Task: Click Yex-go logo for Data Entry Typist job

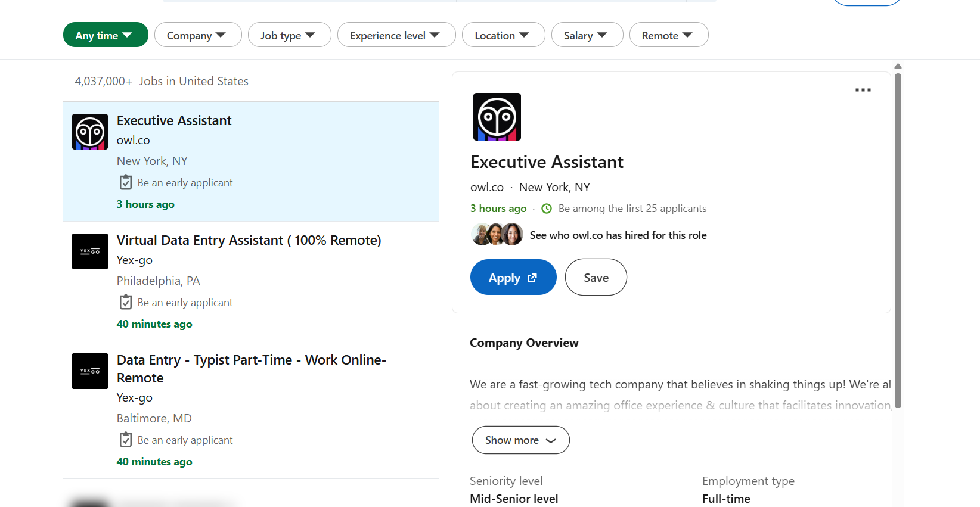Action: 90,371
